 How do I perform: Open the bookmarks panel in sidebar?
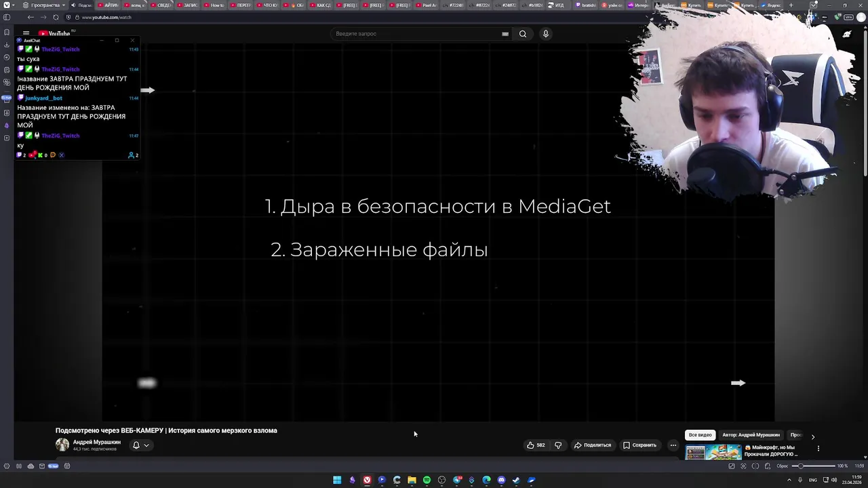[x=7, y=32]
